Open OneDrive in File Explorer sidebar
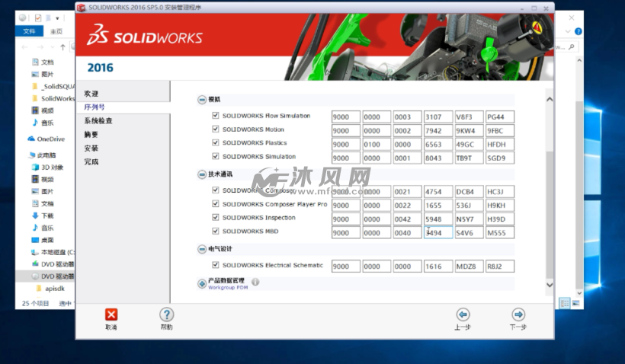This screenshot has height=364, width=625. pyautogui.click(x=46, y=139)
